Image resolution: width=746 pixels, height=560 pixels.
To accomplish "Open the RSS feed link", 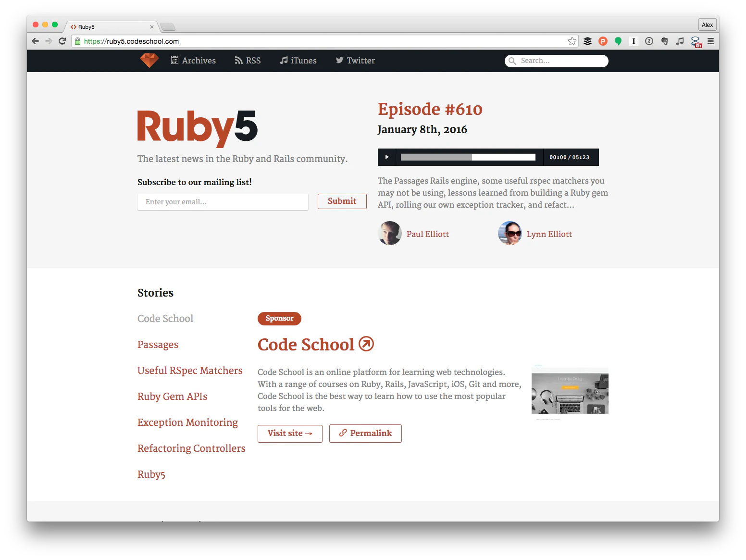I will (248, 61).
